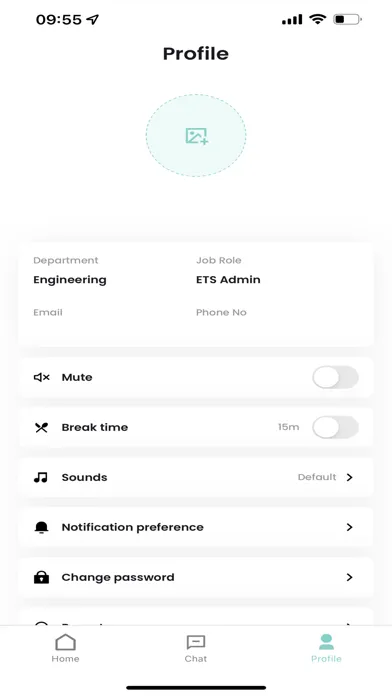Tap the add profile photo icon
Image resolution: width=392 pixels, height=696 pixels.
[x=197, y=136]
